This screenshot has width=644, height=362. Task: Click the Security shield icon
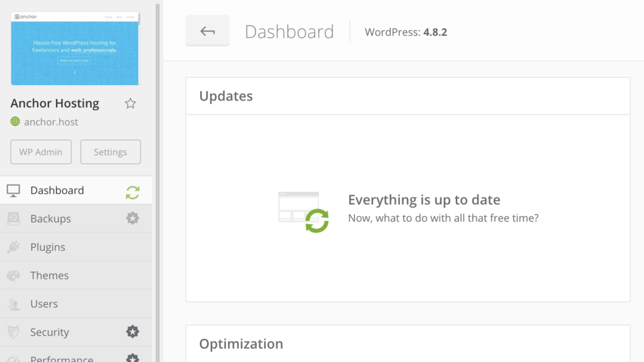click(x=13, y=332)
